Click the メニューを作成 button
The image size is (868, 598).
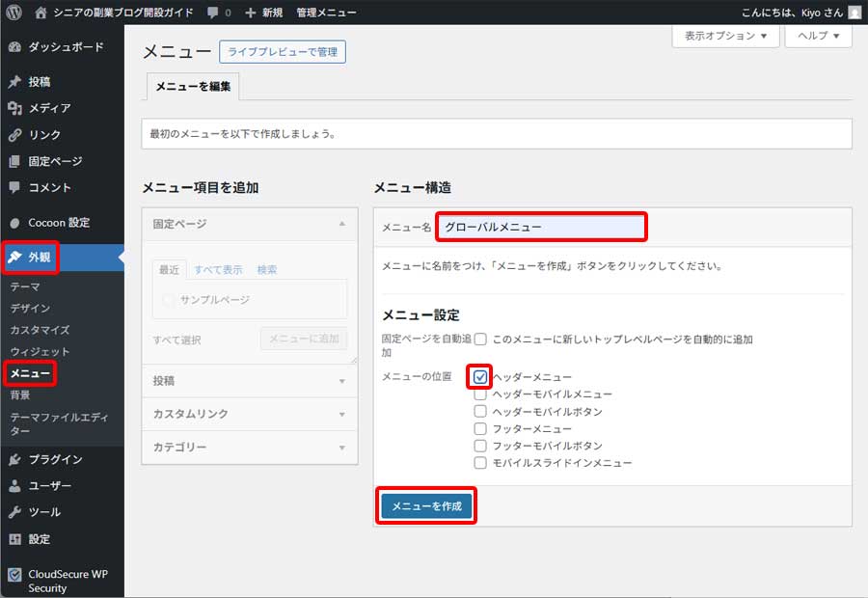pos(426,506)
